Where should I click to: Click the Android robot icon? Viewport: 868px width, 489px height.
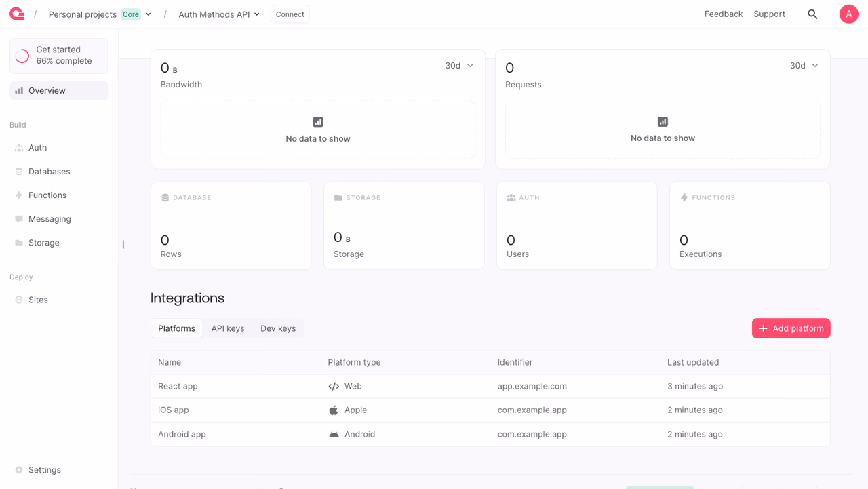334,435
